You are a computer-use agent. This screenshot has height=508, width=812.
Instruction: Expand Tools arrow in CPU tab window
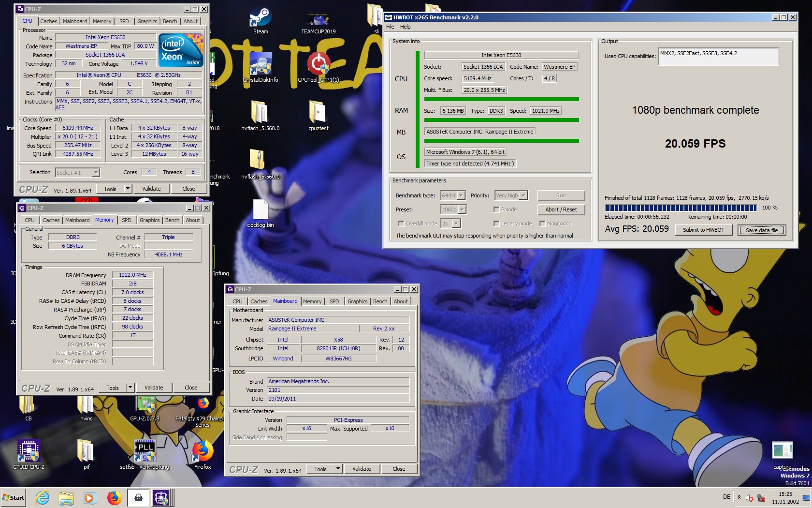[x=128, y=189]
